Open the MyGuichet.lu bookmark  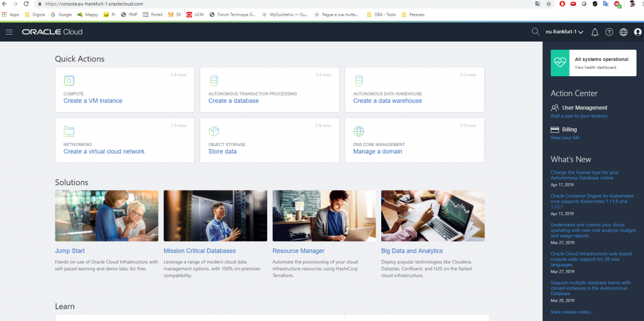285,14
